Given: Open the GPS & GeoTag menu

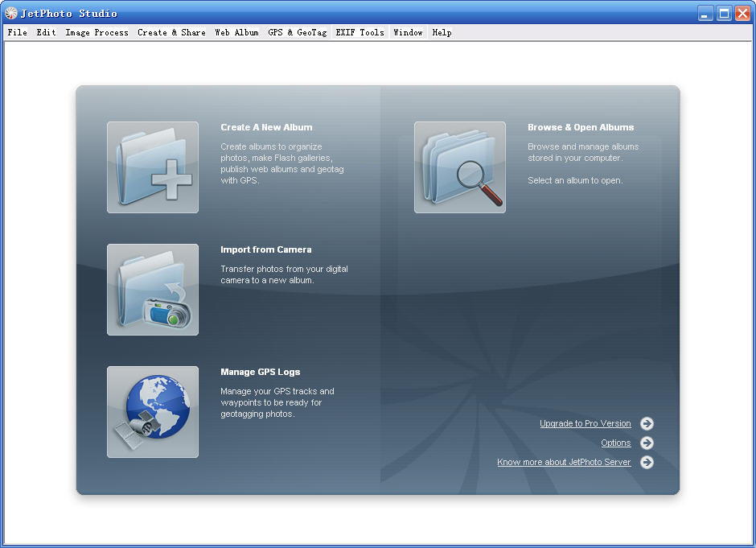Looking at the screenshot, I should coord(297,33).
